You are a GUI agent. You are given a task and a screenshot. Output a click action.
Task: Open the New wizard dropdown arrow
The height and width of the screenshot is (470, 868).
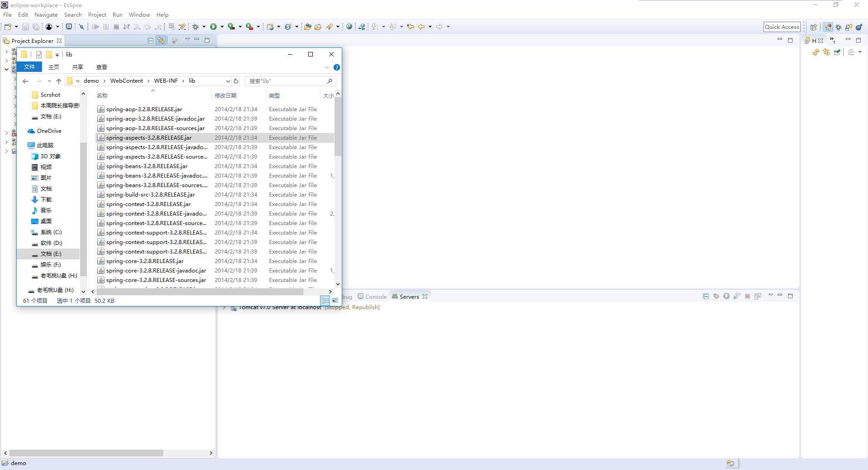[x=16, y=27]
